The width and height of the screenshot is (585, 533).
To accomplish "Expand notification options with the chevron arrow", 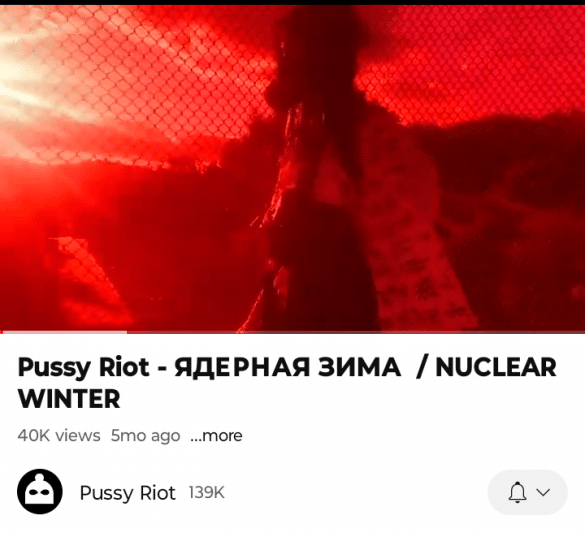I will [543, 492].
